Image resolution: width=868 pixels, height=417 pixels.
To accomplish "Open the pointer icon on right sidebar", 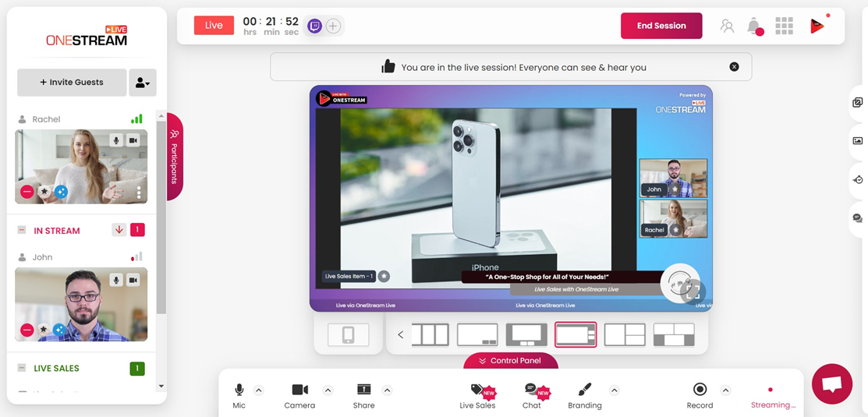I will 858,180.
